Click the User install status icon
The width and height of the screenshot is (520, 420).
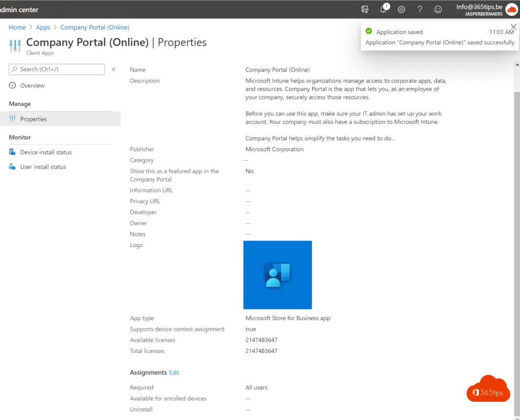(x=12, y=166)
